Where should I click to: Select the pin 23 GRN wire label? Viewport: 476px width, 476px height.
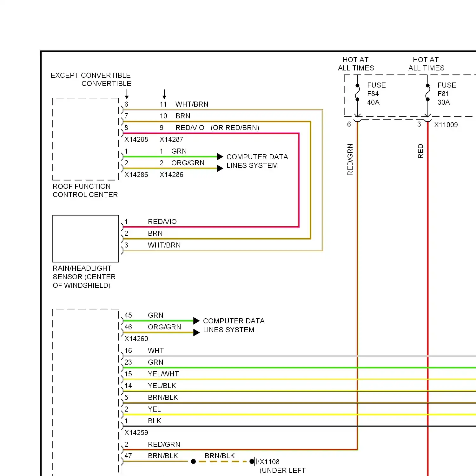tap(155, 362)
